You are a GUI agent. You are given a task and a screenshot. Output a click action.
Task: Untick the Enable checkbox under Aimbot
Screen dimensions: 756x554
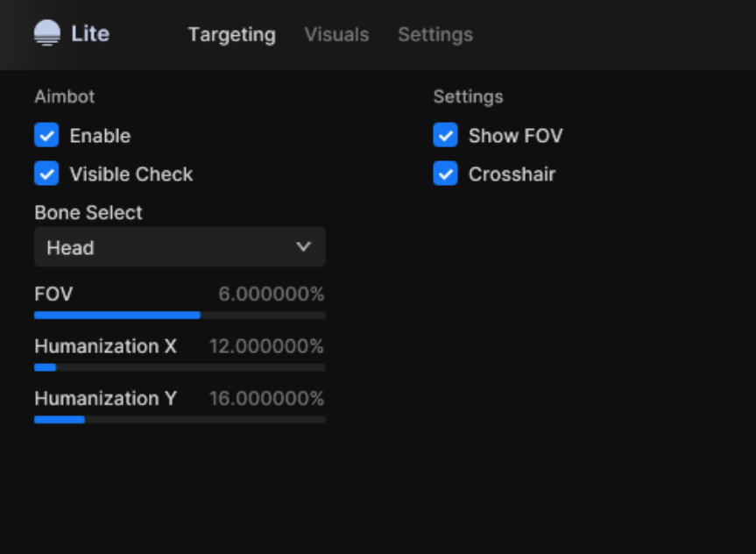pyautogui.click(x=46, y=135)
